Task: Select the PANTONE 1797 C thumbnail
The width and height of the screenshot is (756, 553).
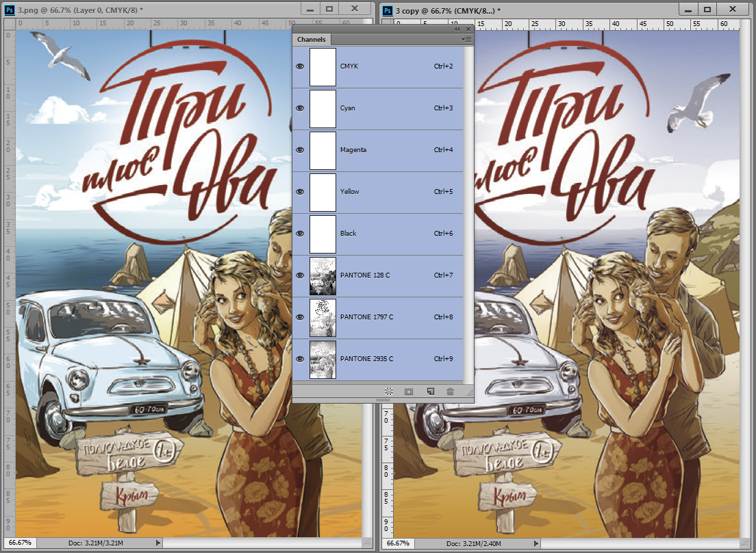Action: [x=323, y=317]
